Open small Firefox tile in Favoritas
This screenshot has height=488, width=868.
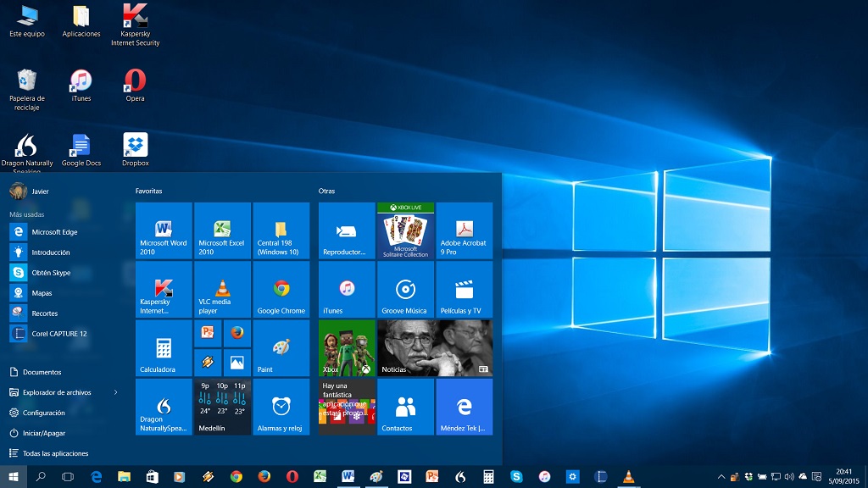[x=237, y=332]
